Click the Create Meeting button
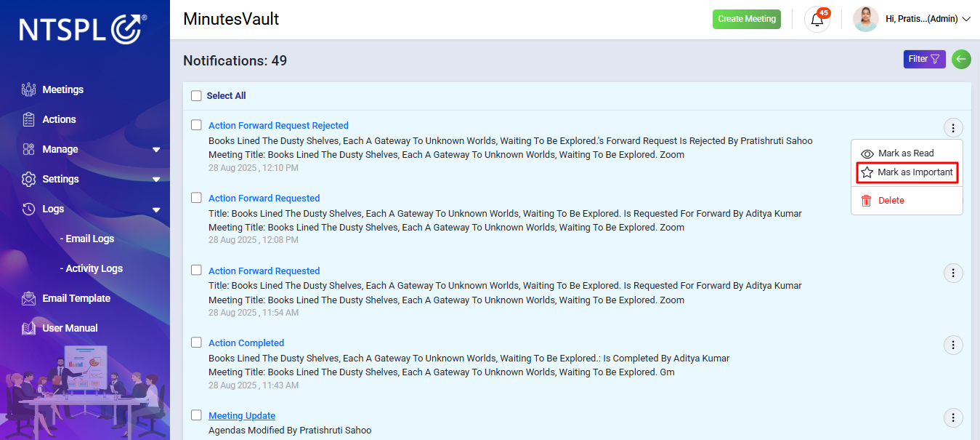 pos(747,19)
